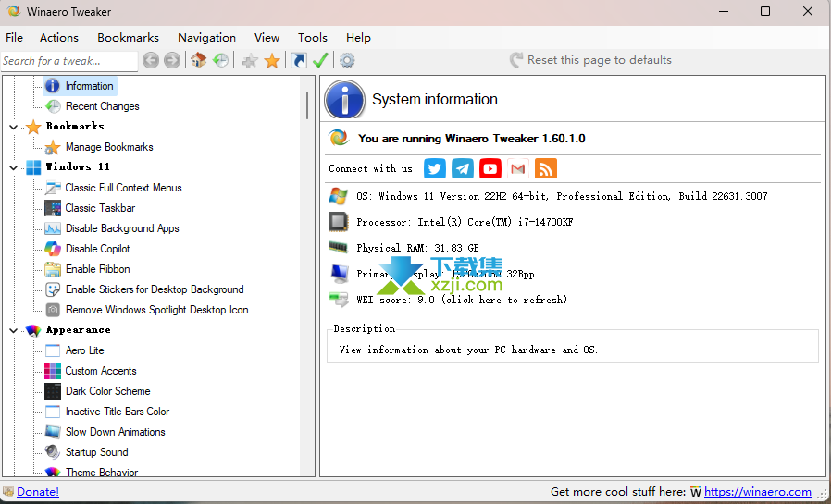Click the Startup Sound speaker icon

pos(53,452)
